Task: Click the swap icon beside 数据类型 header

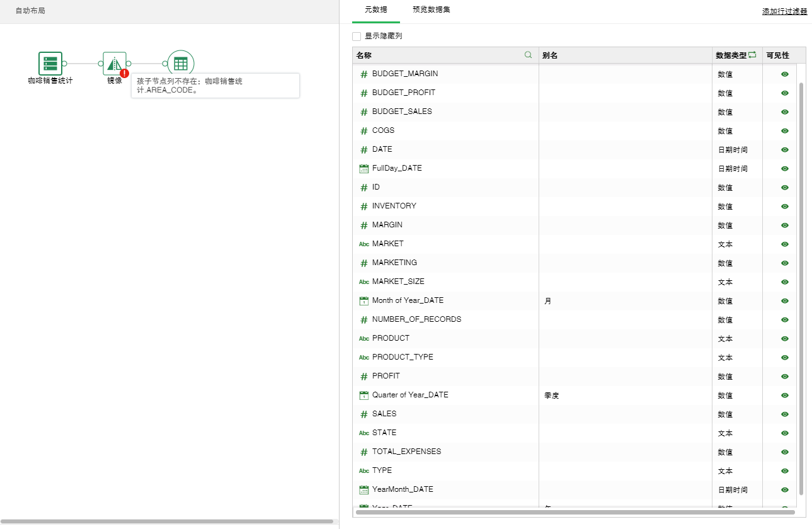Action: coord(752,55)
